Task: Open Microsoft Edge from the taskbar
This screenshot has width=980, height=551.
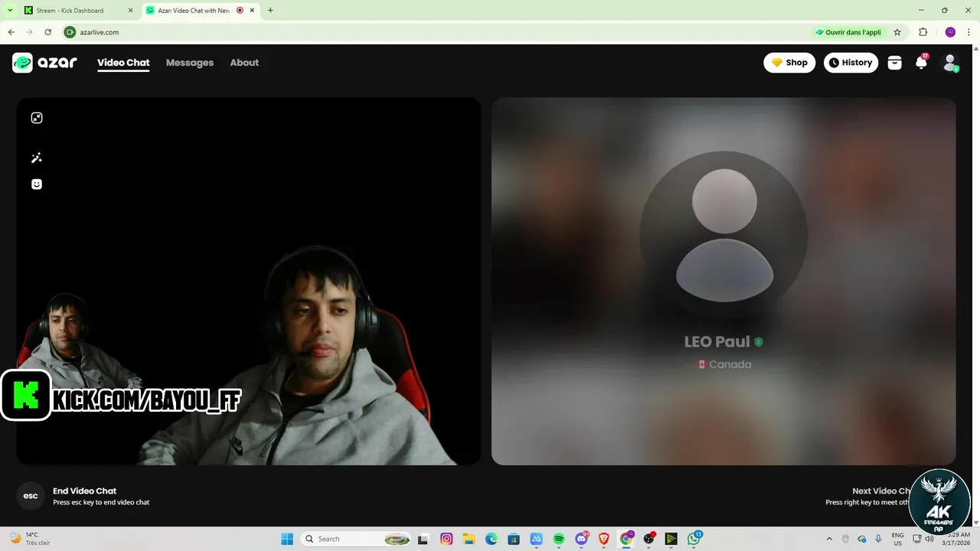Action: tap(492, 539)
